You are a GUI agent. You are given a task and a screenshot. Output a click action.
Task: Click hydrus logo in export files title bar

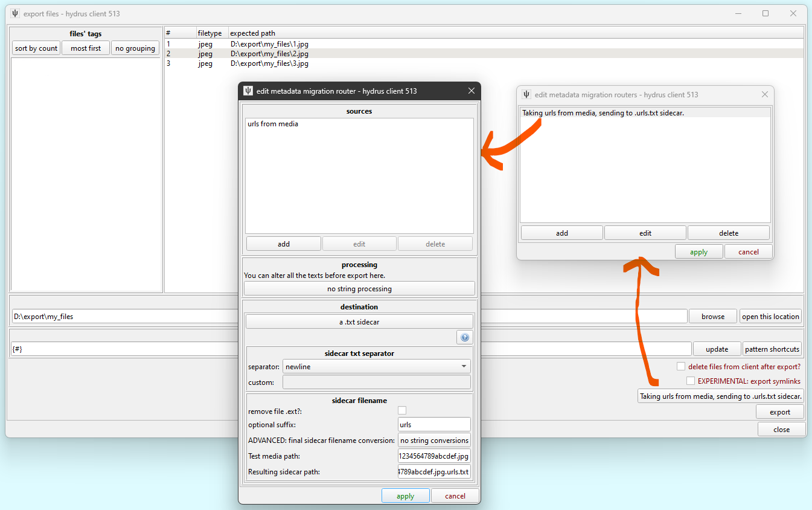(x=15, y=13)
